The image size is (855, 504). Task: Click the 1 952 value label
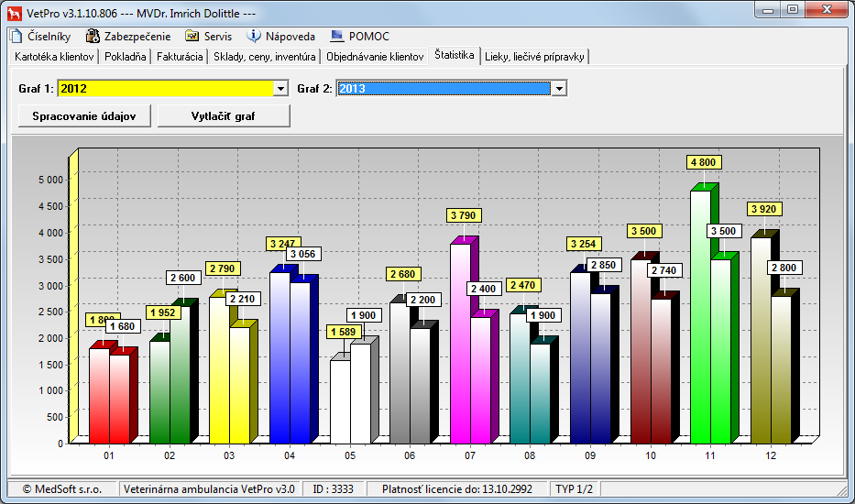tap(164, 313)
